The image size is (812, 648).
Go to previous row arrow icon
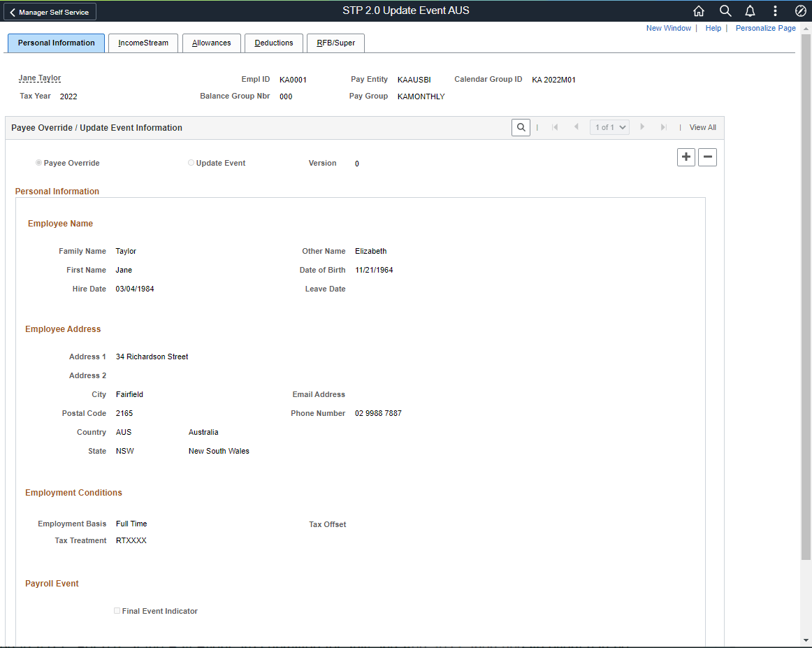click(x=576, y=127)
